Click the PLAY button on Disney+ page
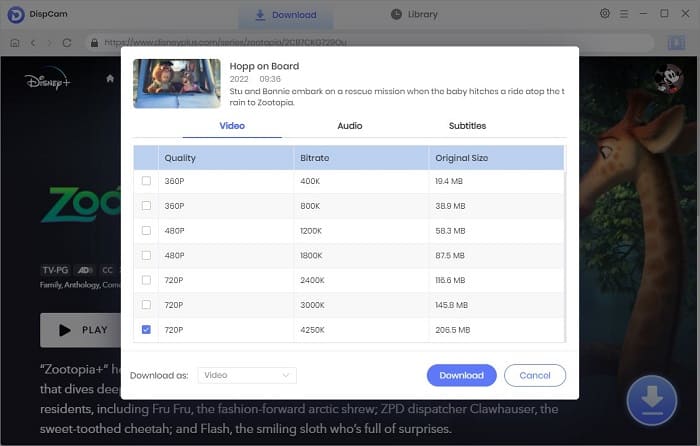 pyautogui.click(x=80, y=330)
